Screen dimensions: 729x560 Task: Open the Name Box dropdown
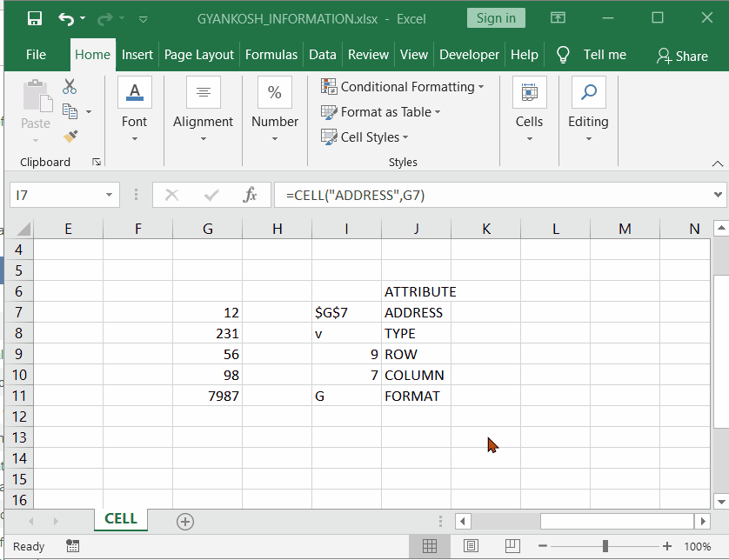[108, 195]
